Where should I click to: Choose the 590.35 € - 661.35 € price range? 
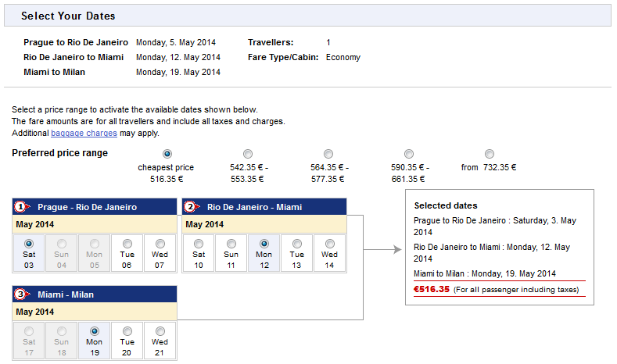tap(409, 154)
